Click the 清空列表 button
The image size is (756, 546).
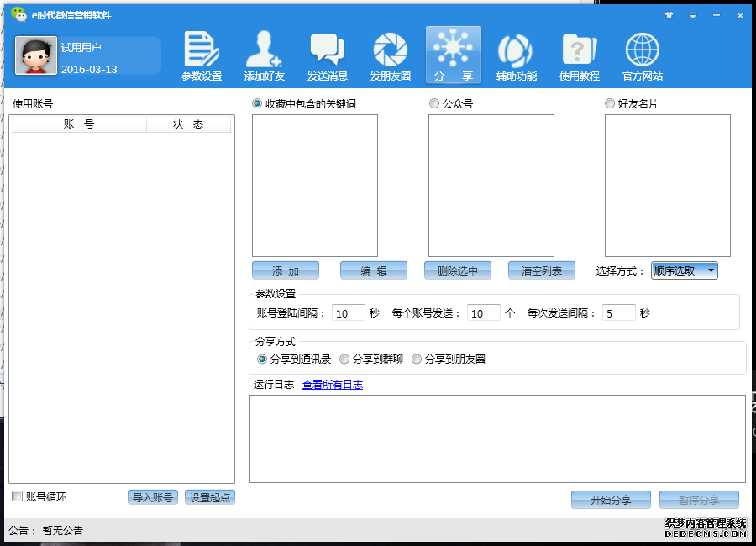542,270
